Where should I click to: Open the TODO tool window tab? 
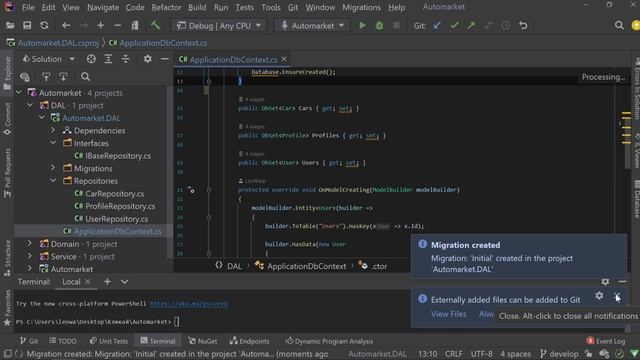click(63, 341)
